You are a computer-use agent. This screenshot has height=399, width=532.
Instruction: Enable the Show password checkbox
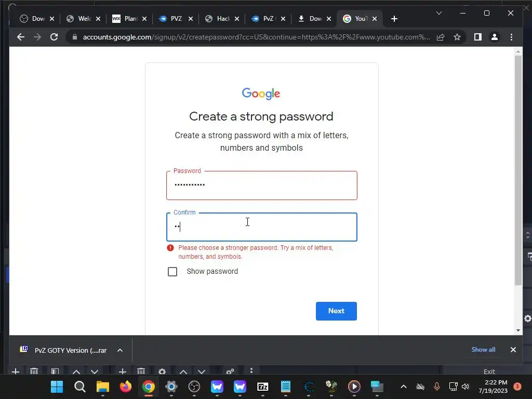(172, 271)
